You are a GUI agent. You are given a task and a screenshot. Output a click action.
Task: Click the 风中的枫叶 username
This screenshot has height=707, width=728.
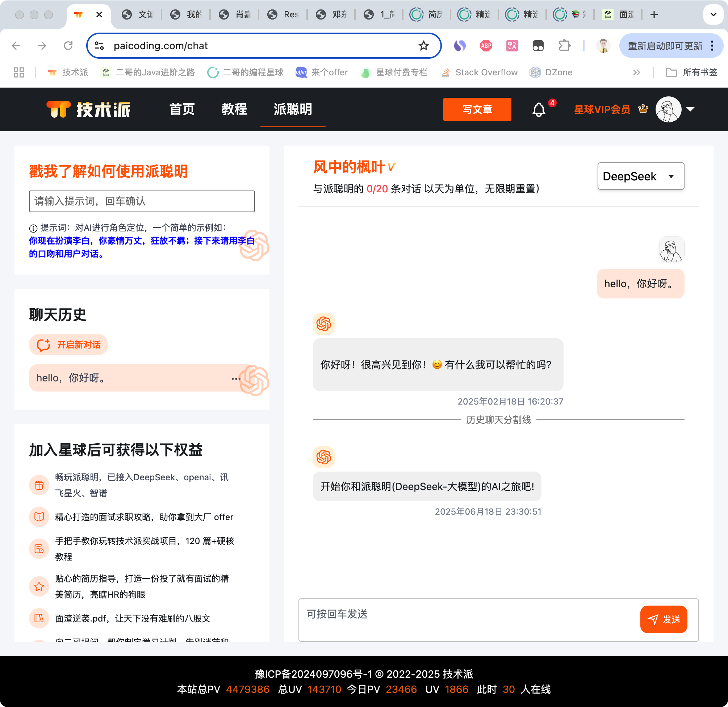point(349,167)
